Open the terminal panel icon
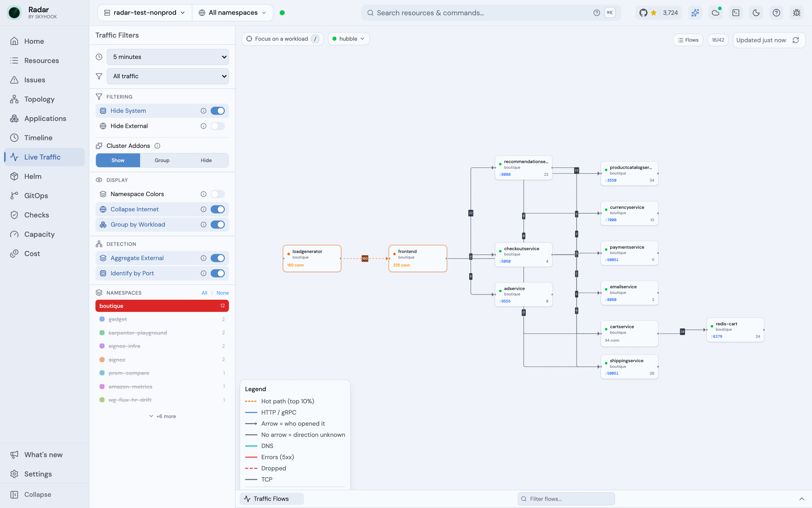This screenshot has width=812, height=508. pos(736,13)
